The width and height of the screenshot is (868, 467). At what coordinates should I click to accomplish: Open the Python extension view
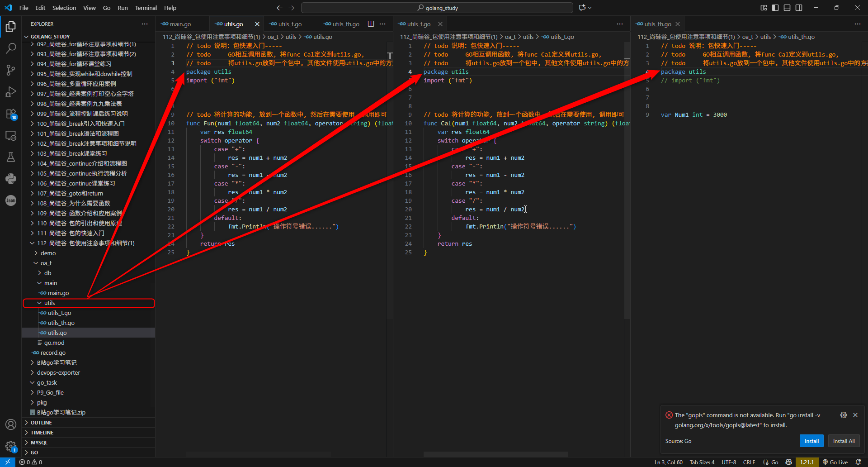(x=11, y=179)
